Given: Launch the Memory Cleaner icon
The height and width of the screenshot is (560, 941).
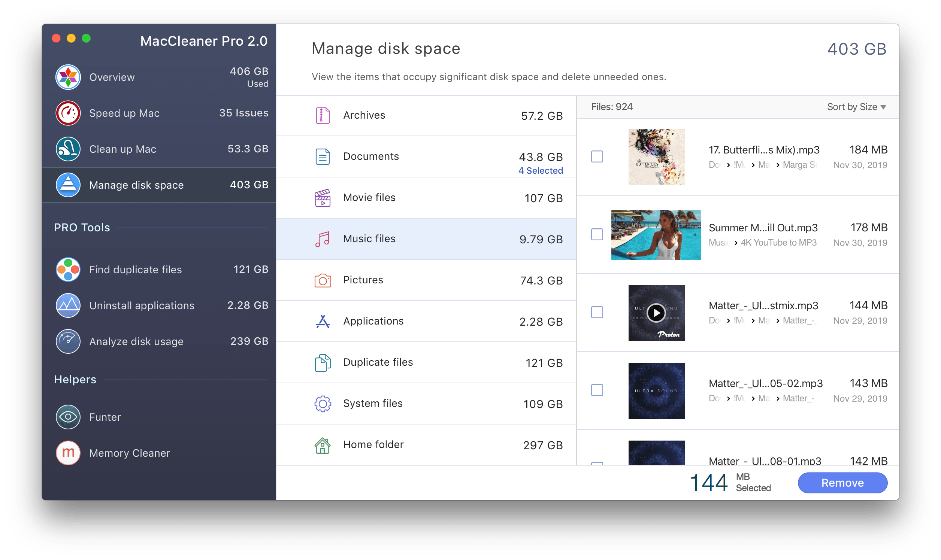Looking at the screenshot, I should coord(68,453).
